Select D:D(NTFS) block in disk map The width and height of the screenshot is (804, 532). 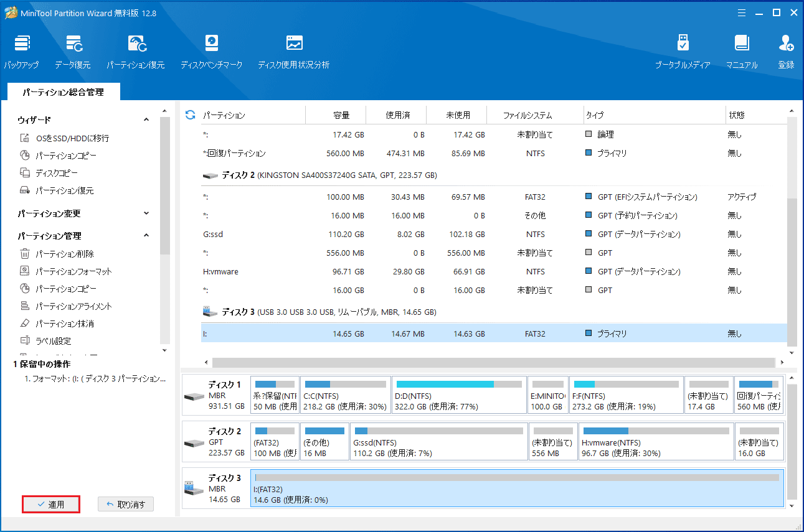[x=459, y=395]
